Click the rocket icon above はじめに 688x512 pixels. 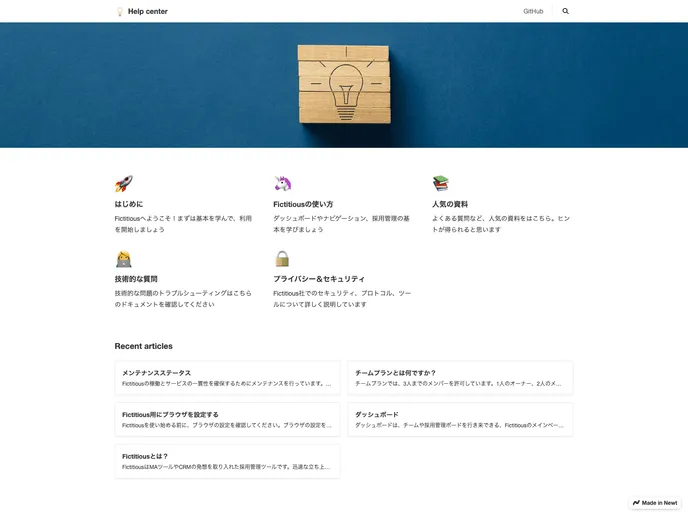123,184
